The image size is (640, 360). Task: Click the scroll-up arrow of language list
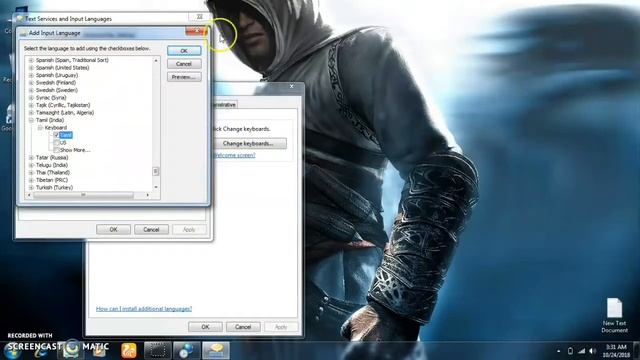click(x=156, y=60)
